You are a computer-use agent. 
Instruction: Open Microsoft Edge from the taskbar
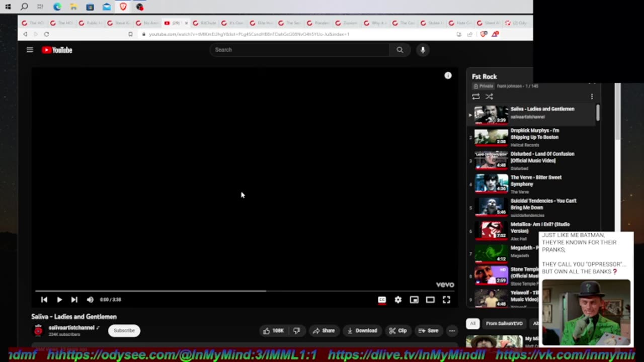[57, 7]
